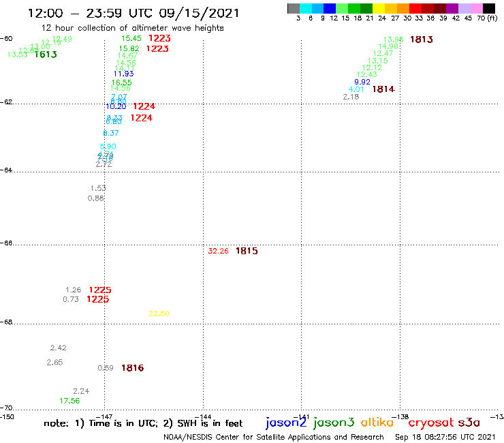Click the -64 latitude axis label
Screen dimensions: 504x443
(x=6, y=170)
